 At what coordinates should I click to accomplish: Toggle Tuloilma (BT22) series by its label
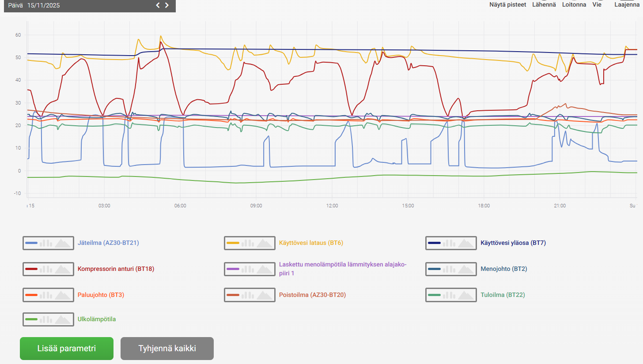[x=502, y=295]
